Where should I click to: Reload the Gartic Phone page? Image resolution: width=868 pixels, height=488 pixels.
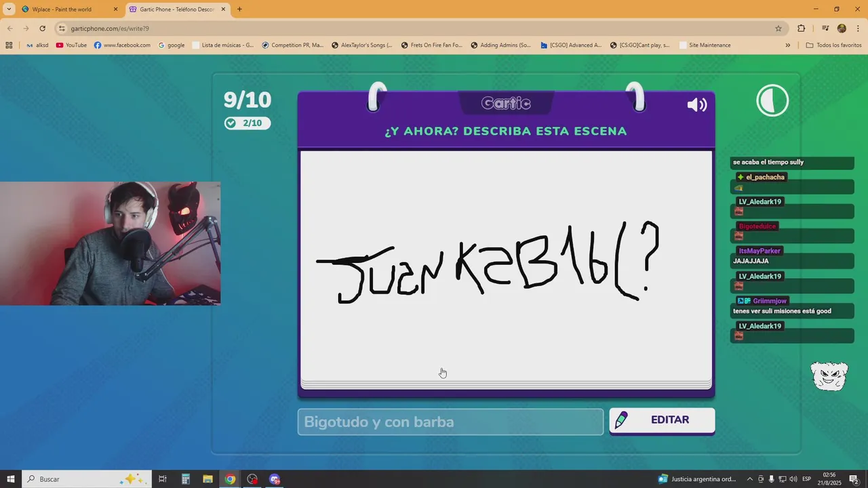coord(42,28)
